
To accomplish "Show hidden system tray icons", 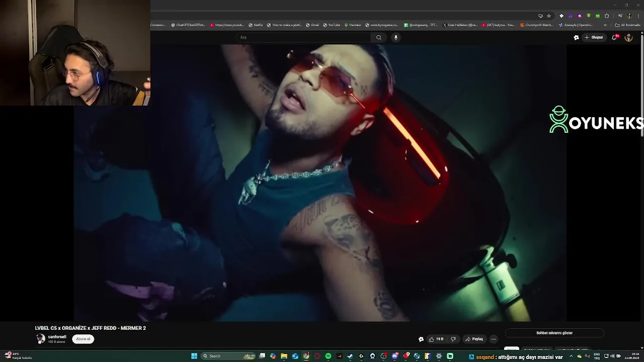I will point(572,356).
